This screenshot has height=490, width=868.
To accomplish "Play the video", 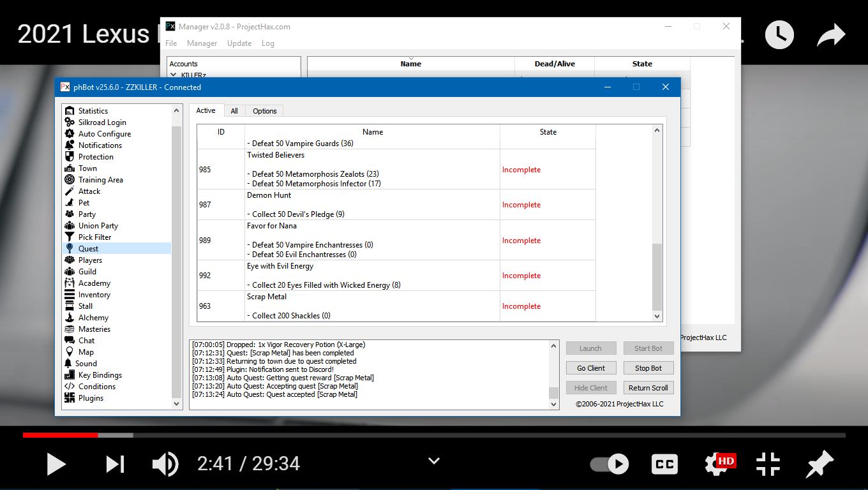I will [x=56, y=464].
